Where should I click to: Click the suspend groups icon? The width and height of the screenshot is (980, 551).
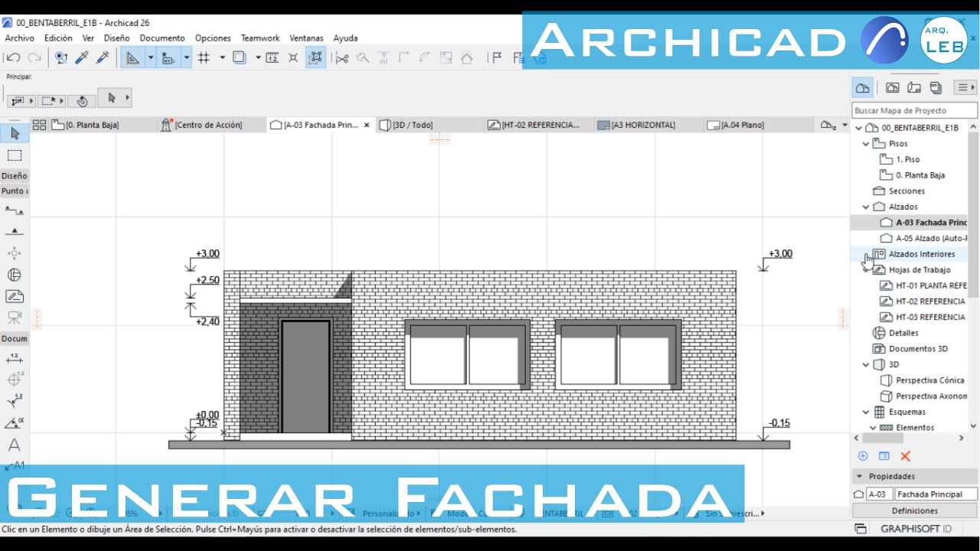pos(315,57)
